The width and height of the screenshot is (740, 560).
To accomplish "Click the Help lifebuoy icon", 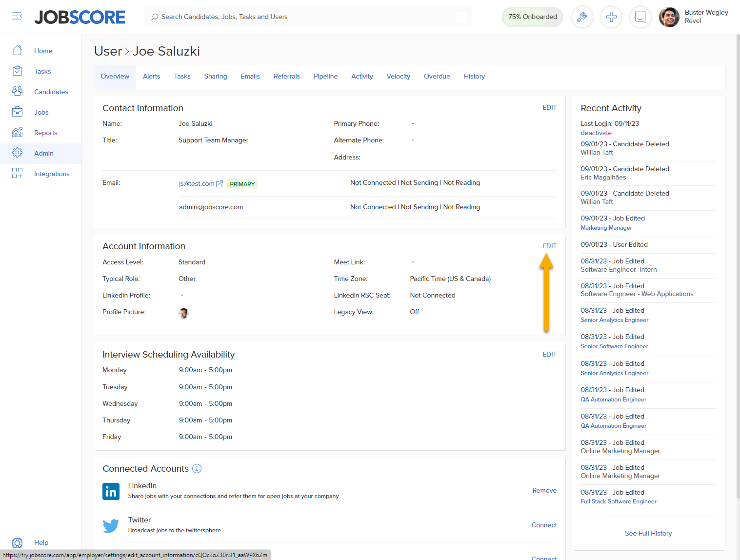I will [17, 543].
